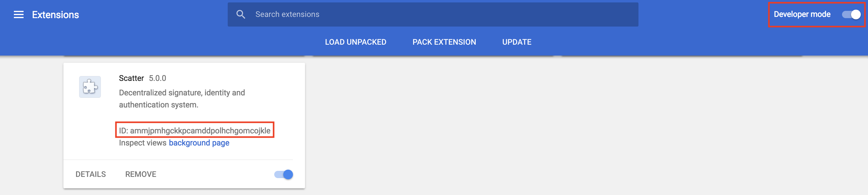Image resolution: width=868 pixels, height=195 pixels.
Task: Click the search magnifier icon
Action: click(x=241, y=14)
